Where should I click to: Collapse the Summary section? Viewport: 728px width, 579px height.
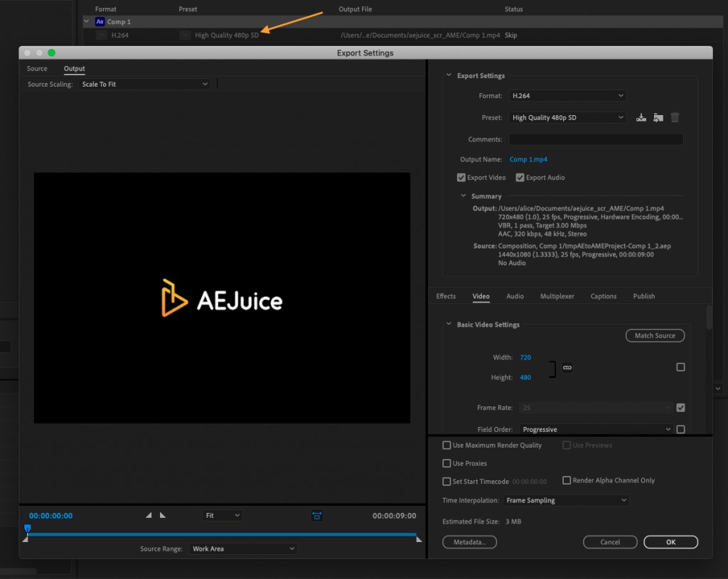(463, 195)
